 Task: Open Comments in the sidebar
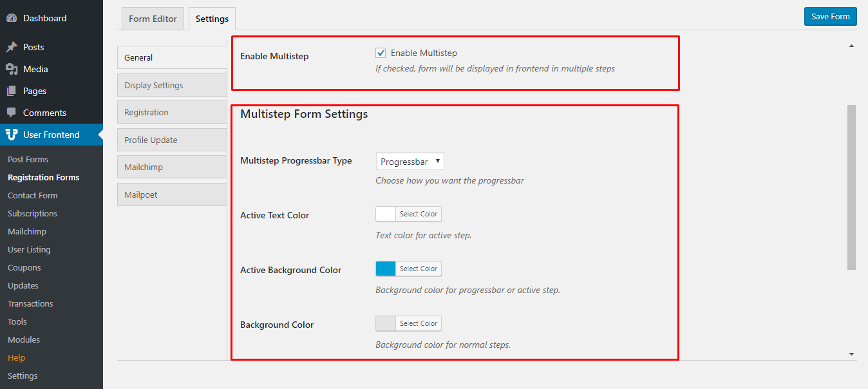tap(52, 113)
